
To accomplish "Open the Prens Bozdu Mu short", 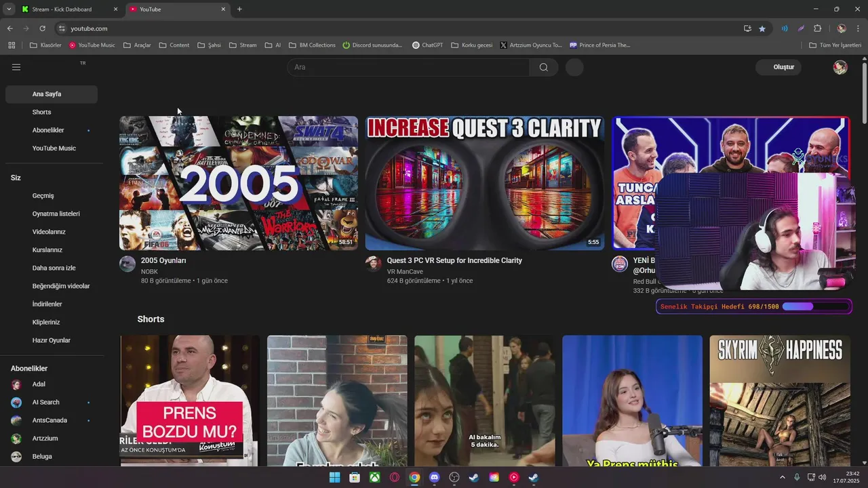I will click(x=190, y=401).
